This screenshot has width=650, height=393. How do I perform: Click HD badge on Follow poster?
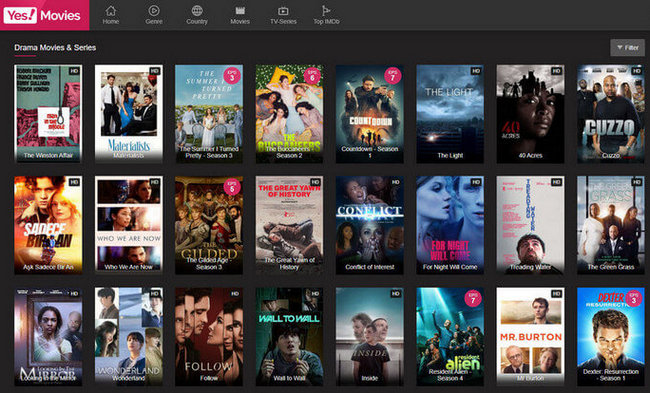click(235, 294)
